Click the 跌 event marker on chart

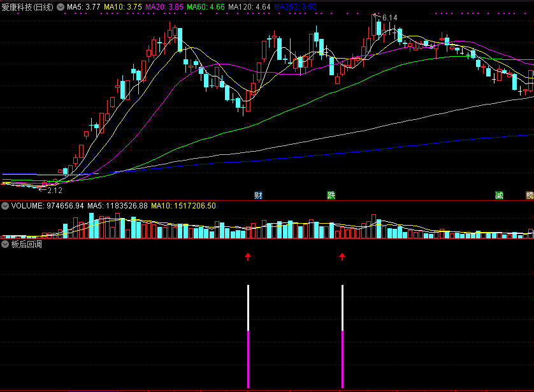pyautogui.click(x=331, y=195)
